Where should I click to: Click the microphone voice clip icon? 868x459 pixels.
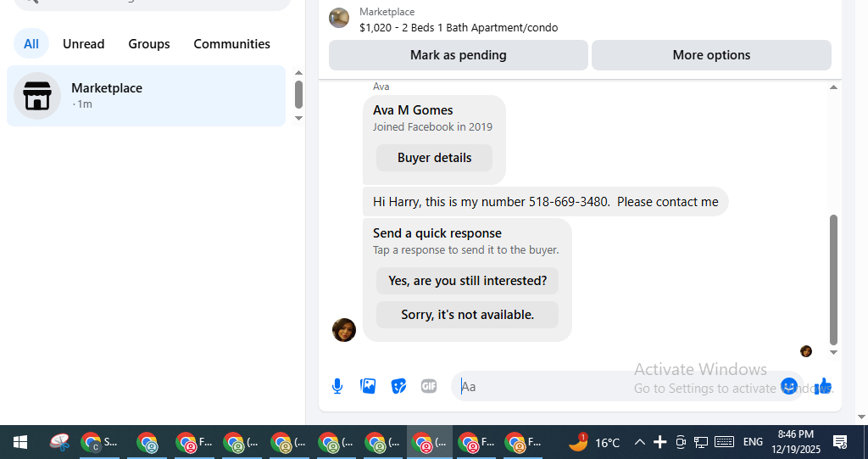coord(337,386)
